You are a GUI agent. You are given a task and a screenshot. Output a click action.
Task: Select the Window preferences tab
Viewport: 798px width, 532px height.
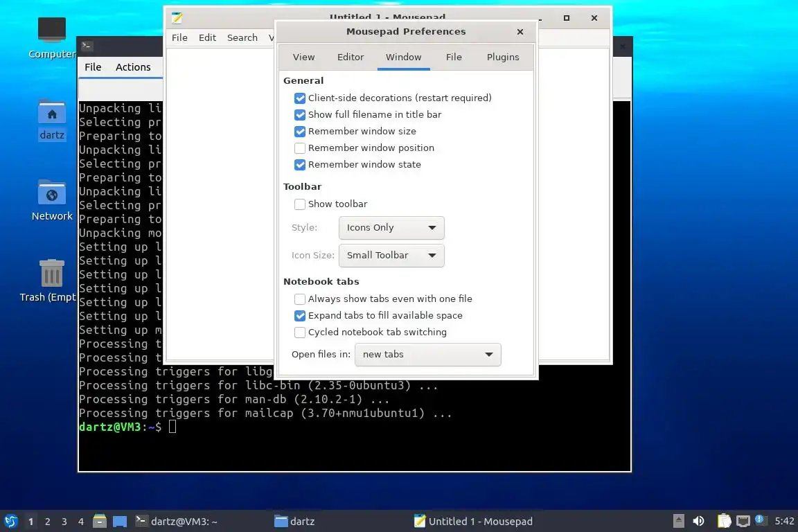[404, 57]
